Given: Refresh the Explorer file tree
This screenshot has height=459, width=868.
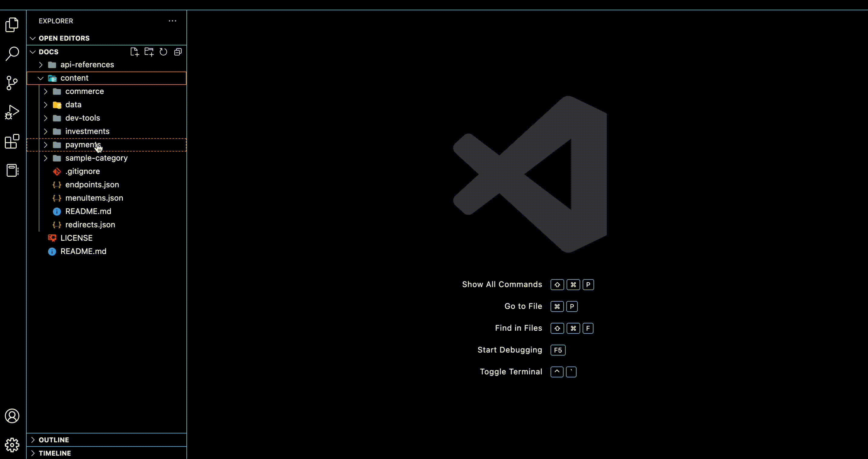Looking at the screenshot, I should click(x=163, y=52).
